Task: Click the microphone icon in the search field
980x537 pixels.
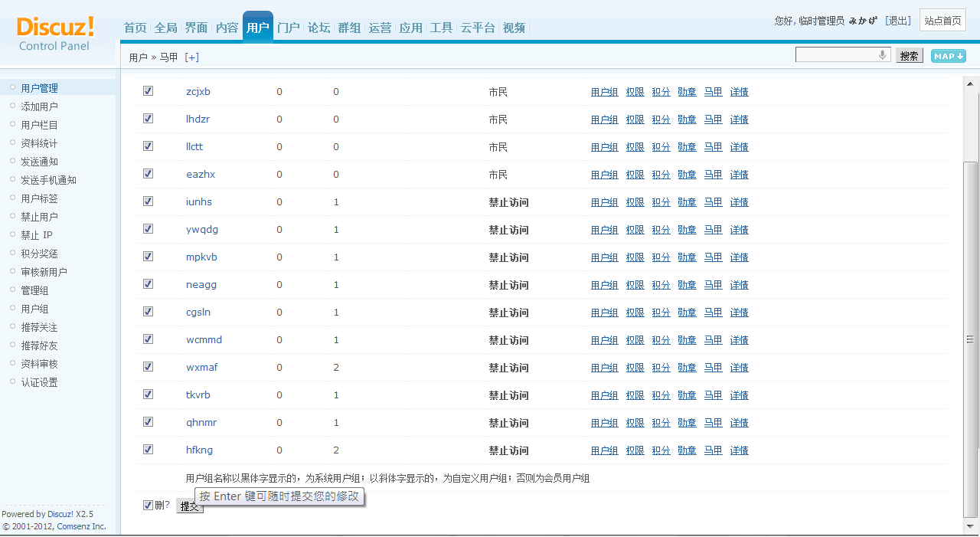Action: (883, 55)
